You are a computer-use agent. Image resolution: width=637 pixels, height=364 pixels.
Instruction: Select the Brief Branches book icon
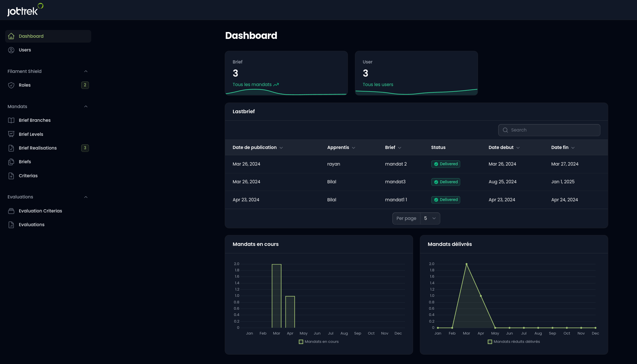point(11,120)
